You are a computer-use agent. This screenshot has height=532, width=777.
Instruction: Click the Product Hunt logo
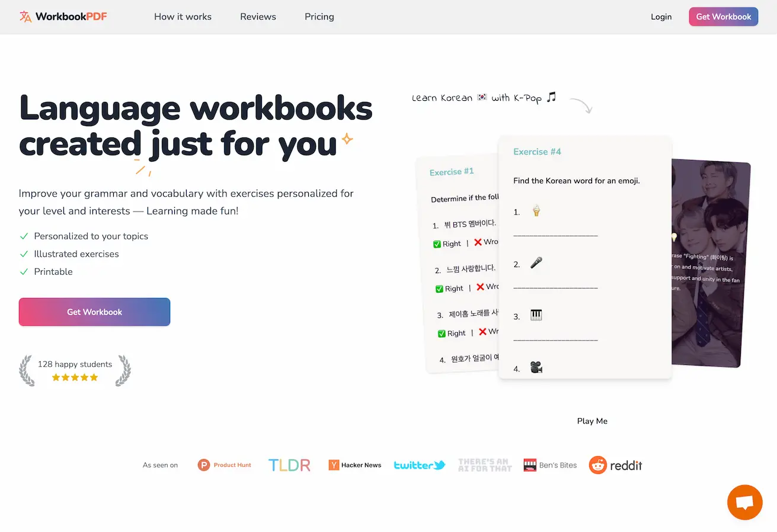coord(225,465)
